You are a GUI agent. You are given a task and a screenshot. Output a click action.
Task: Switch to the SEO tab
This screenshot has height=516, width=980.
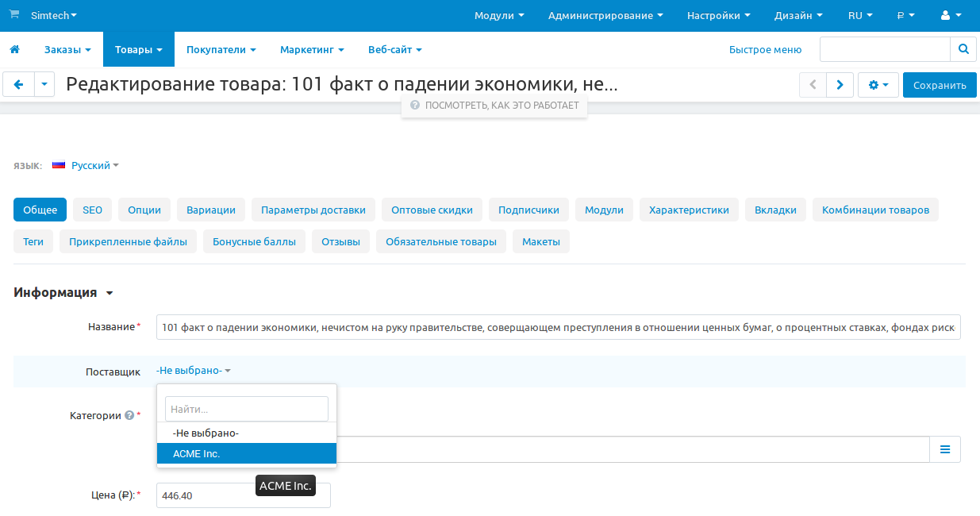click(x=93, y=210)
